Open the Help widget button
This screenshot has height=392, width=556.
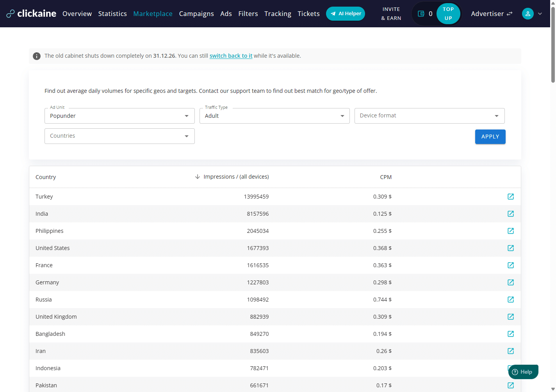[x=523, y=372]
